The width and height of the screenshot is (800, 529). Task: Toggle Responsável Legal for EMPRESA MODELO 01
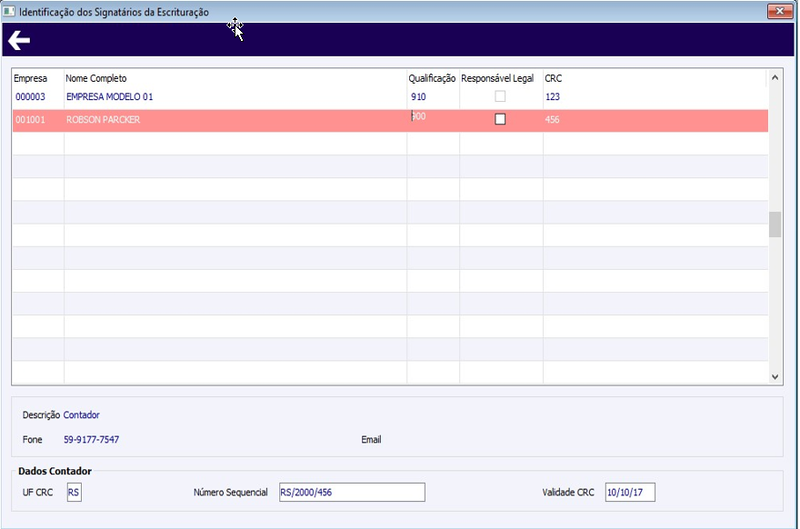point(500,96)
